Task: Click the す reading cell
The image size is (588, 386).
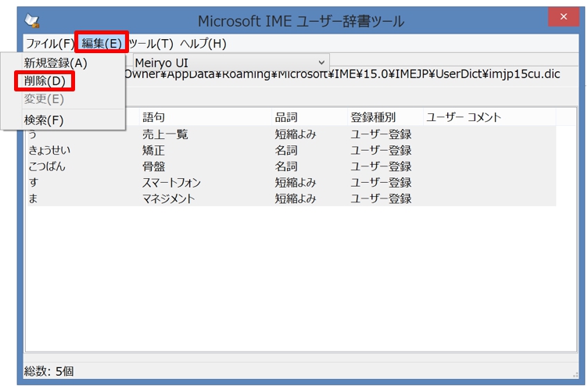Action: (x=34, y=183)
